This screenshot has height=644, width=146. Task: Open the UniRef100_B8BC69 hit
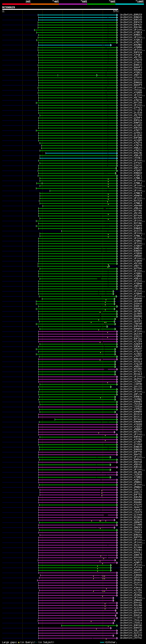pos(131,359)
